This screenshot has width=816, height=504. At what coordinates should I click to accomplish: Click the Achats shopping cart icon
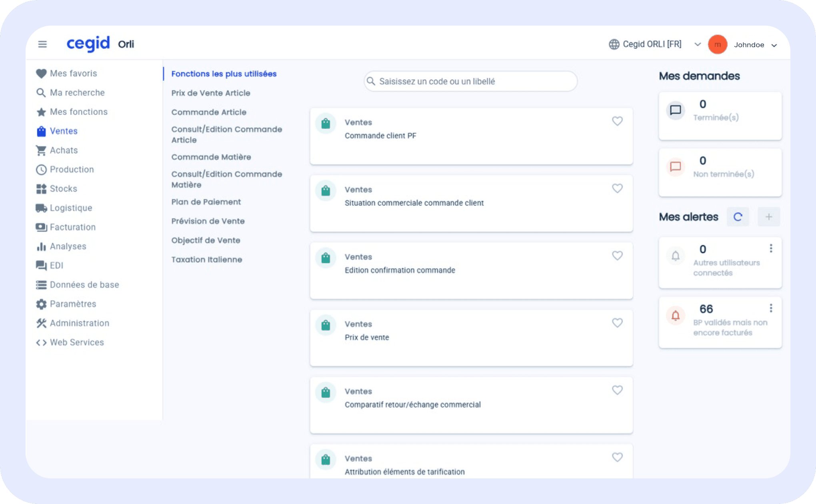41,150
